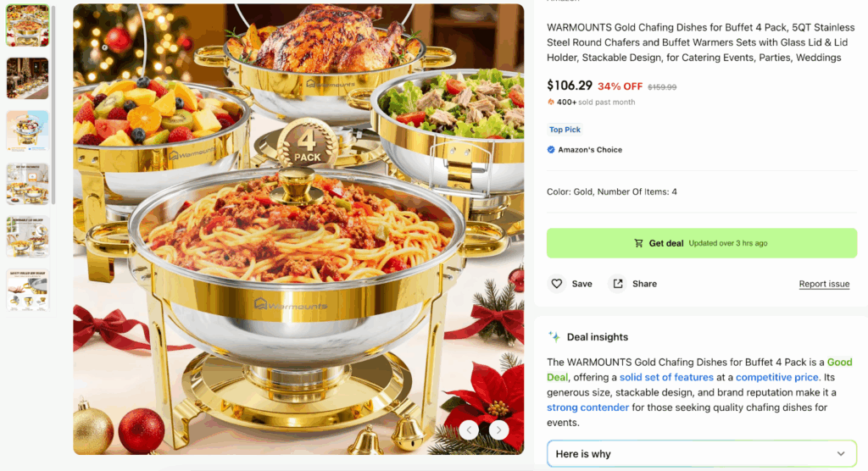
Task: Advance to next product image arrow
Action: 498,429
